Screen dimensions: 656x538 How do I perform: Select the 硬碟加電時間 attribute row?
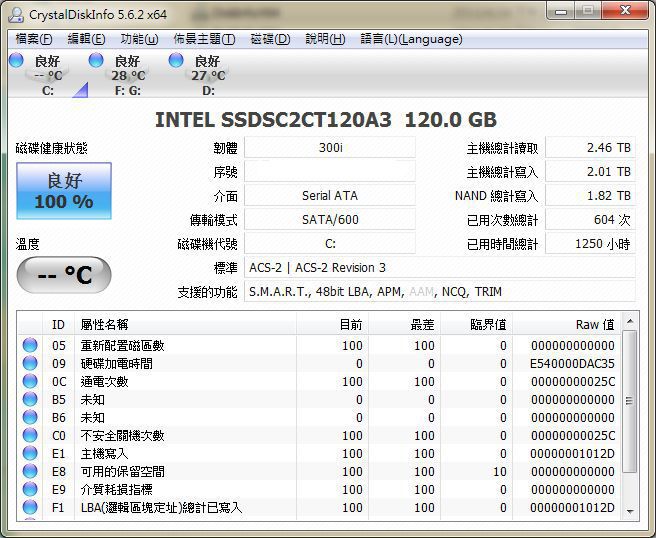320,364
